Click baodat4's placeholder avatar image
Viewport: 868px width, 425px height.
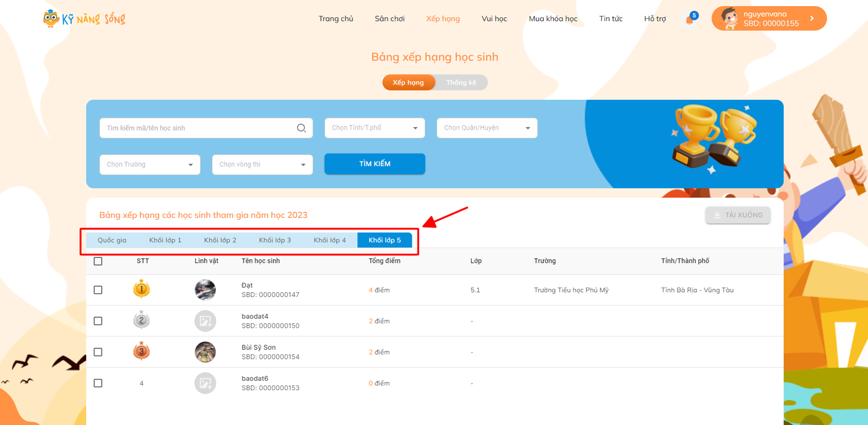(205, 321)
